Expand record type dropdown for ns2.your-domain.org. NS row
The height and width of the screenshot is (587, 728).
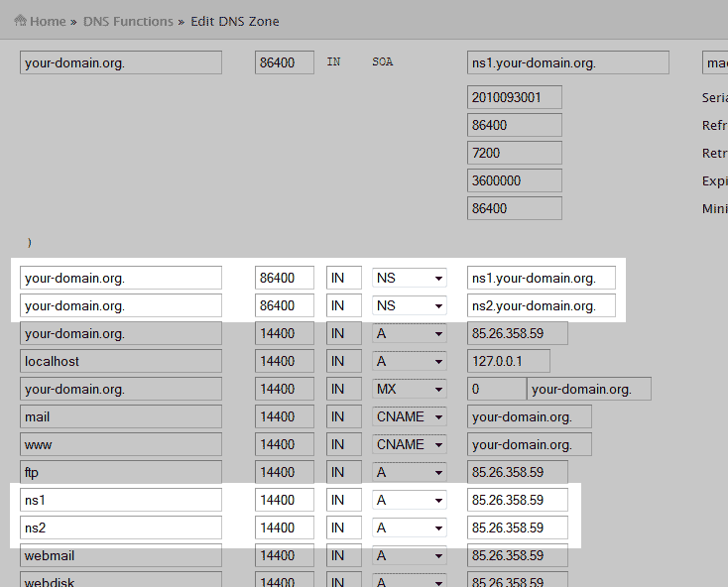pyautogui.click(x=410, y=305)
